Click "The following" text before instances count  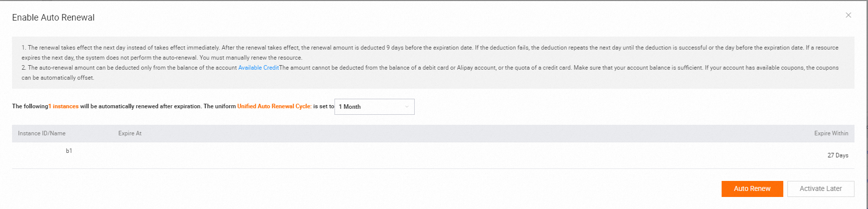pos(30,106)
